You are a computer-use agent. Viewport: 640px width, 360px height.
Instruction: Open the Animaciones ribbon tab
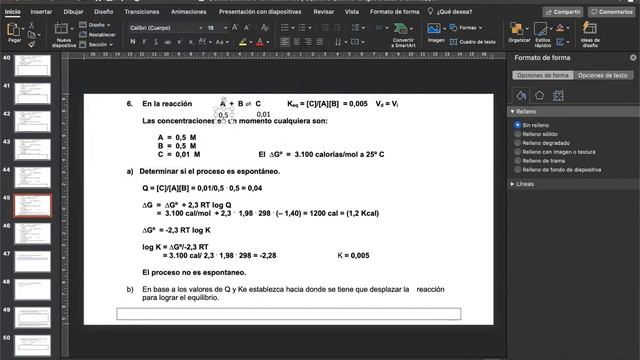tap(189, 12)
